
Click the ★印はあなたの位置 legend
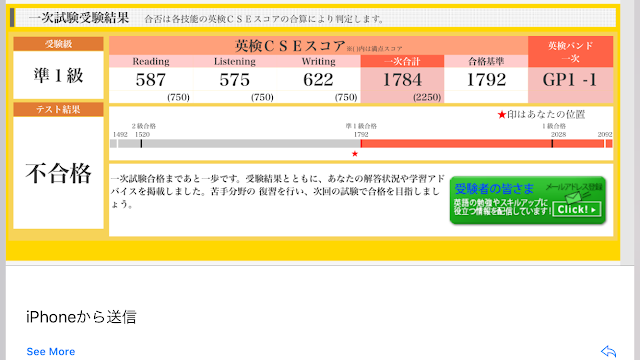click(541, 114)
